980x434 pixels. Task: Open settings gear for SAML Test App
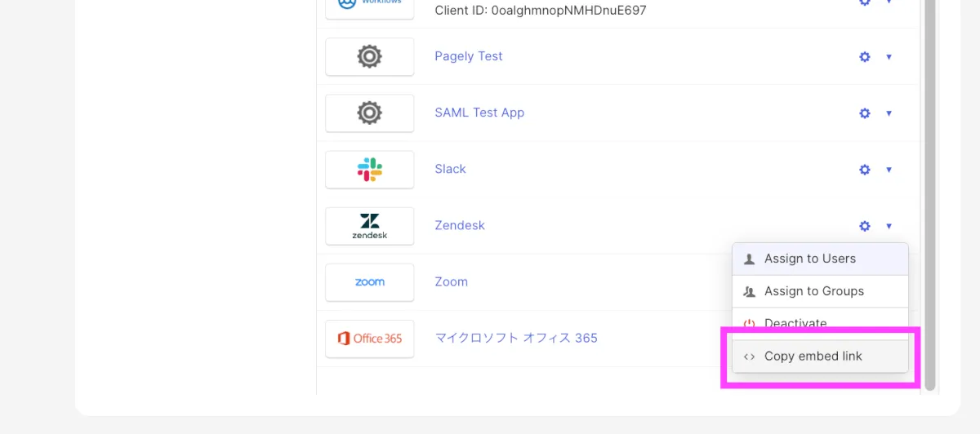point(865,113)
